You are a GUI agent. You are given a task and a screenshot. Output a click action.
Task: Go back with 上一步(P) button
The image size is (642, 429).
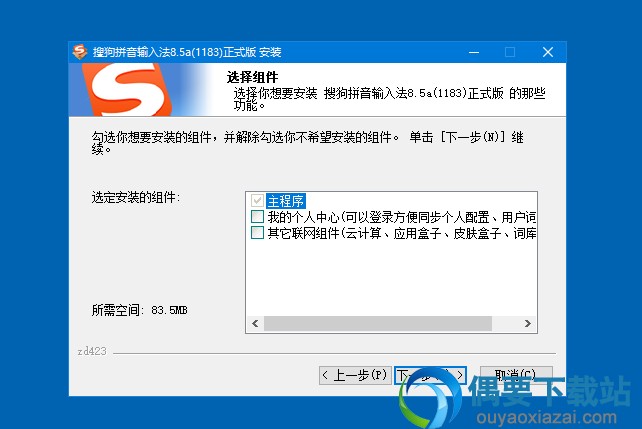(x=355, y=375)
